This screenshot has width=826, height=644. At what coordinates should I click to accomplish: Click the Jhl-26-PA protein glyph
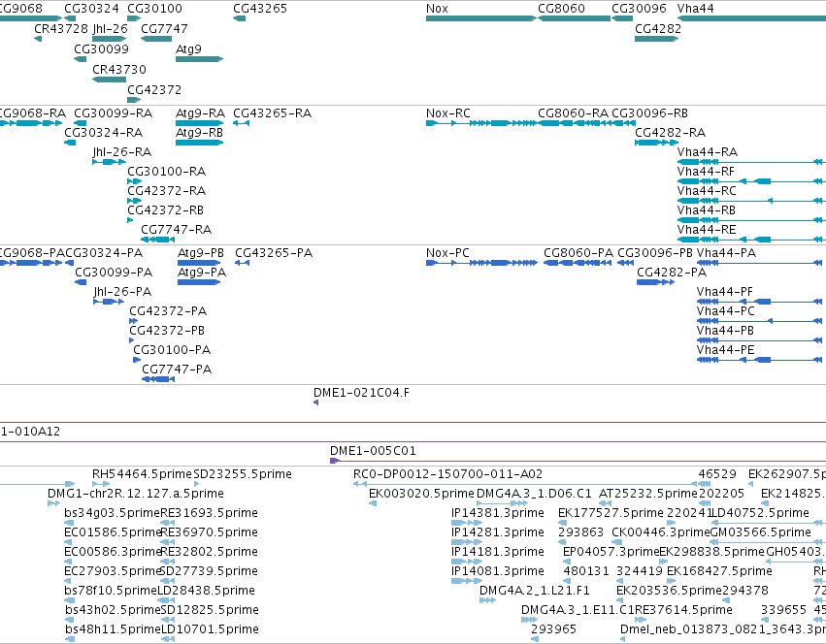click(x=109, y=302)
